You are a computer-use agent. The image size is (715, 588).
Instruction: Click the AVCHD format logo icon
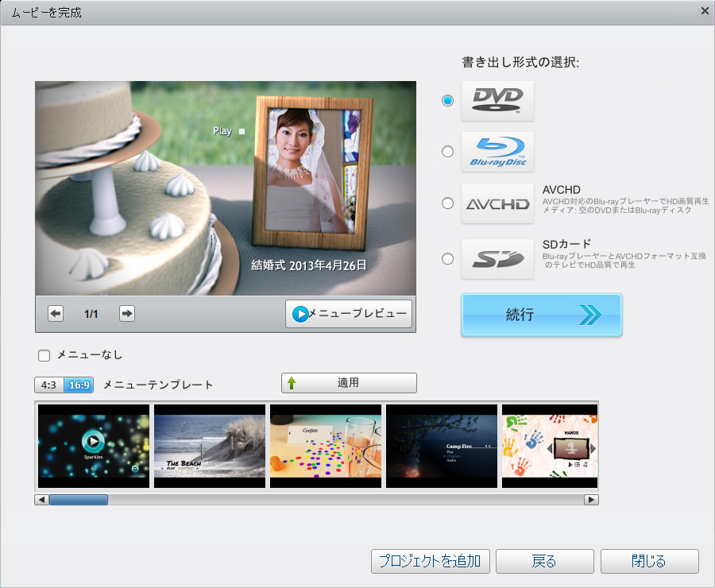(x=497, y=203)
